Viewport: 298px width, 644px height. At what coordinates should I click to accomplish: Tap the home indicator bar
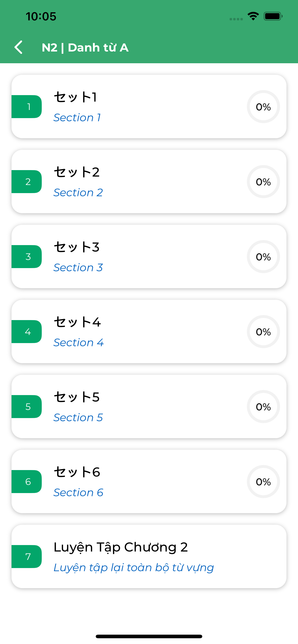pos(149,636)
